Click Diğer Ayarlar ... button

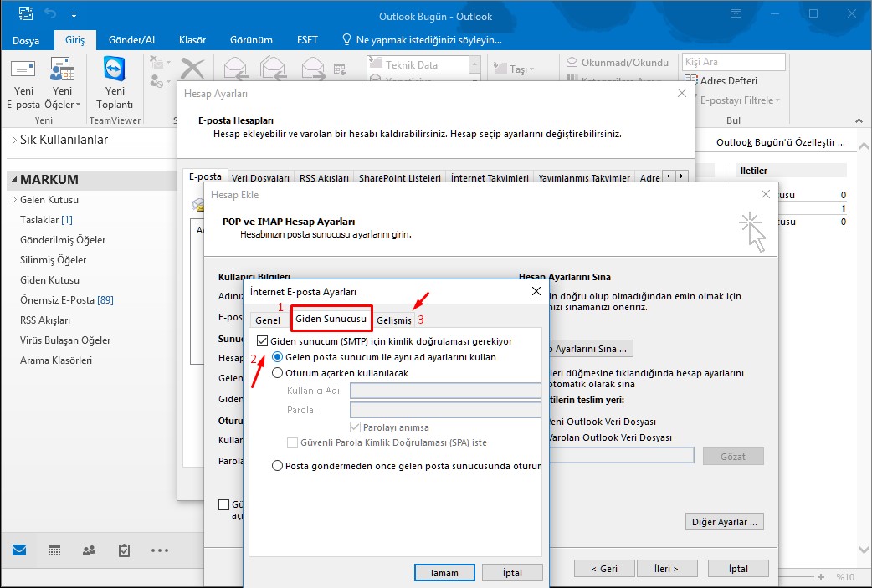724,522
